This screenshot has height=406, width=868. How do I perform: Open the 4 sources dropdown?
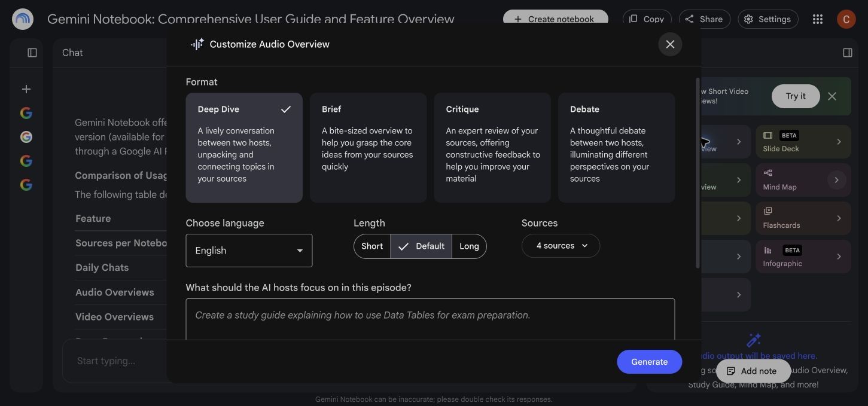tap(561, 246)
